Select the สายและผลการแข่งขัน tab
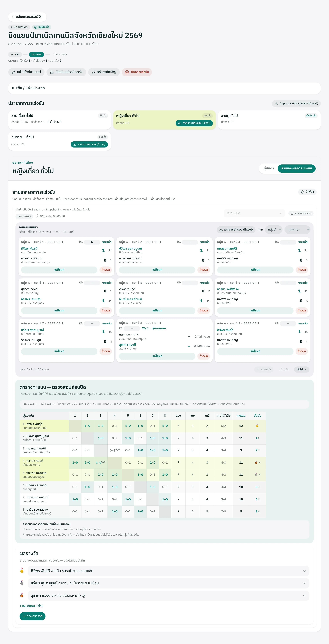 coord(296,168)
